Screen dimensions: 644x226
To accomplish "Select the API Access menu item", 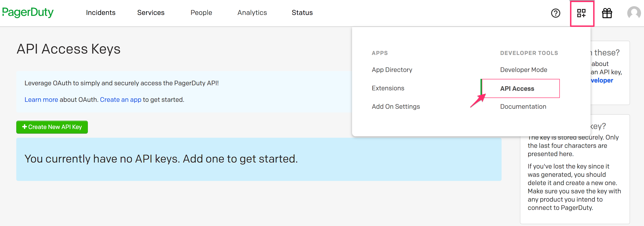I will coord(517,89).
